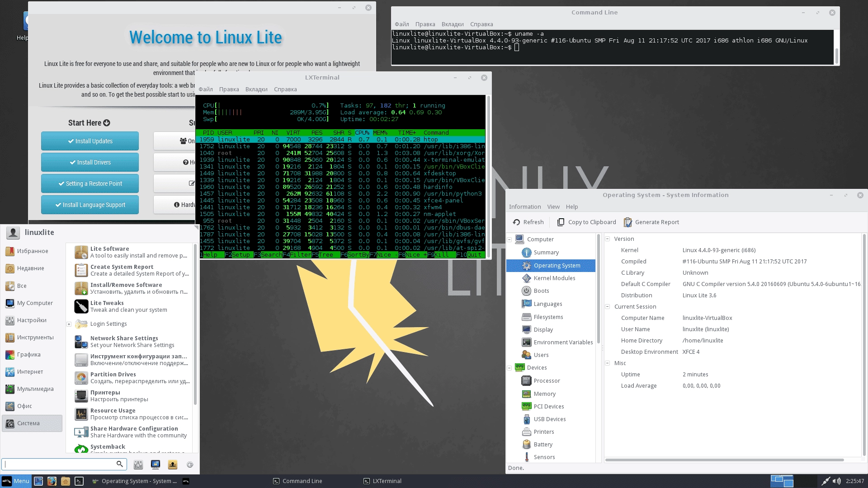Select Battery in System Information tree

(543, 445)
